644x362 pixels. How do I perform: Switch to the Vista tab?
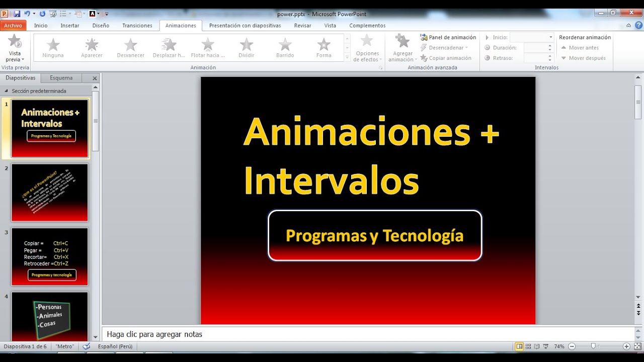tap(330, 26)
